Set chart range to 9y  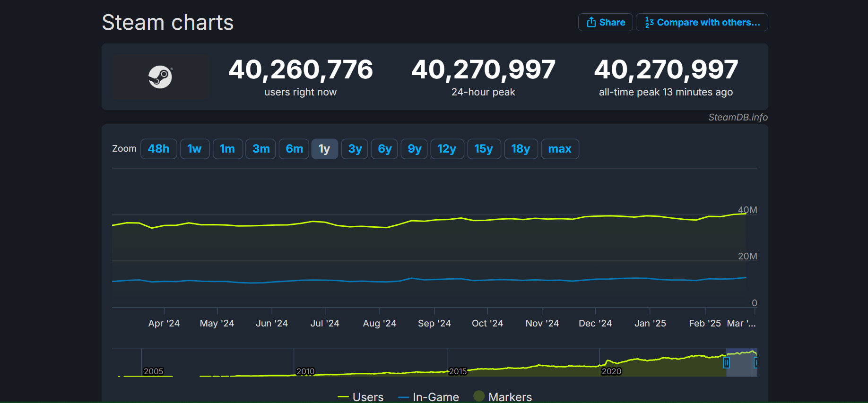(x=414, y=149)
